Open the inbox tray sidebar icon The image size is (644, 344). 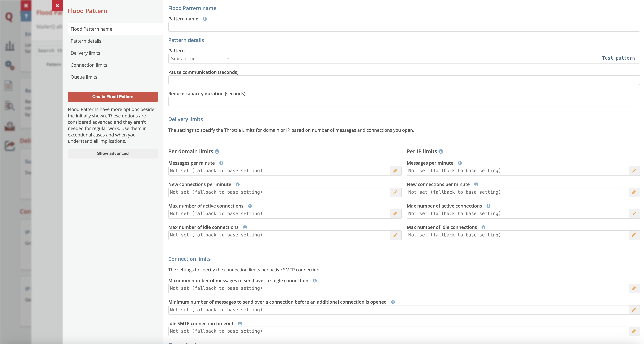point(10,126)
